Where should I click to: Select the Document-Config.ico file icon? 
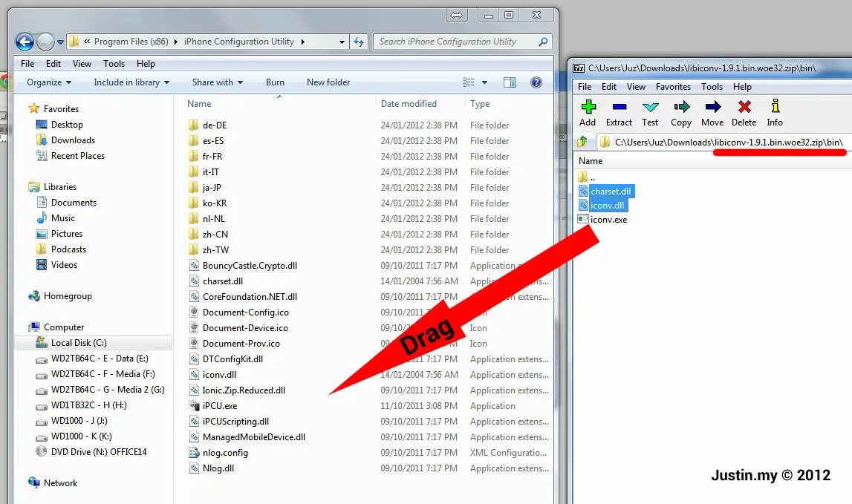194,312
